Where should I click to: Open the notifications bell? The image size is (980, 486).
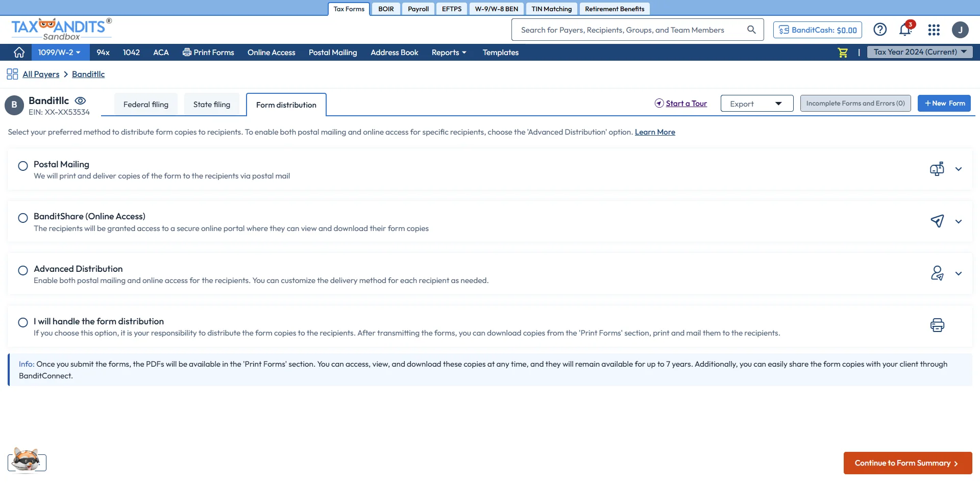[x=905, y=30]
